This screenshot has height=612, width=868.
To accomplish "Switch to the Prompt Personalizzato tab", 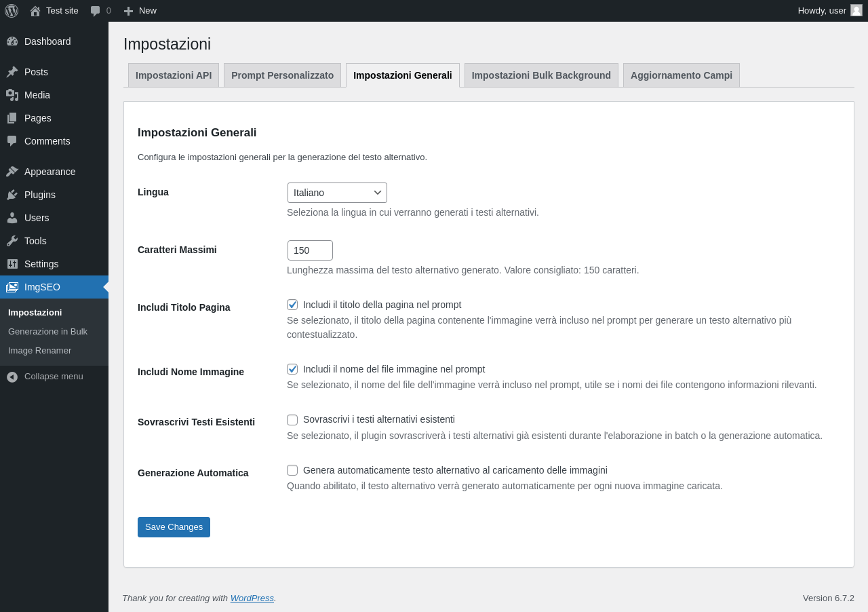I will coord(282,75).
